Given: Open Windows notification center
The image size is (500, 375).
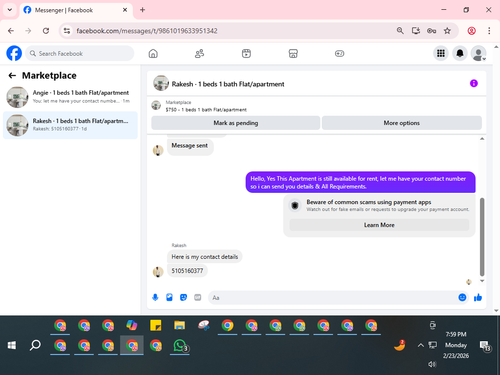Looking at the screenshot, I should coord(485,346).
